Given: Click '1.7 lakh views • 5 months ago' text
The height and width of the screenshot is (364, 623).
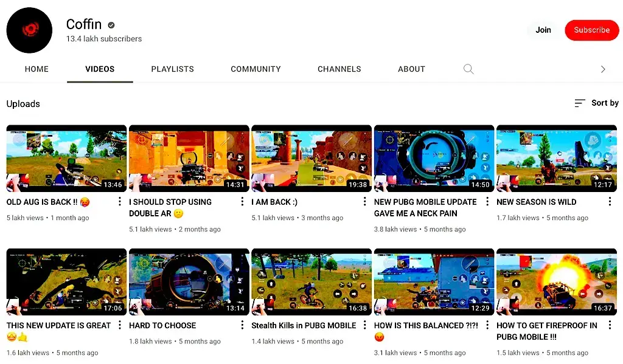Looking at the screenshot, I should coord(542,218).
